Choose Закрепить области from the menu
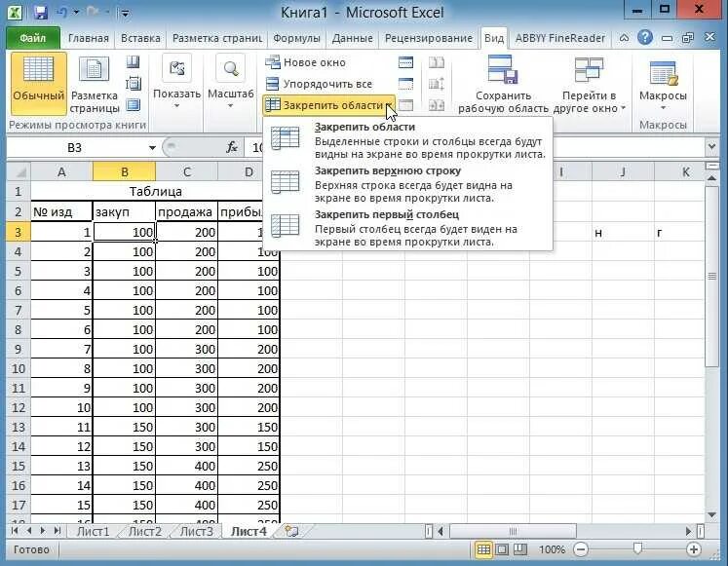The width and height of the screenshot is (728, 566). pyautogui.click(x=407, y=140)
